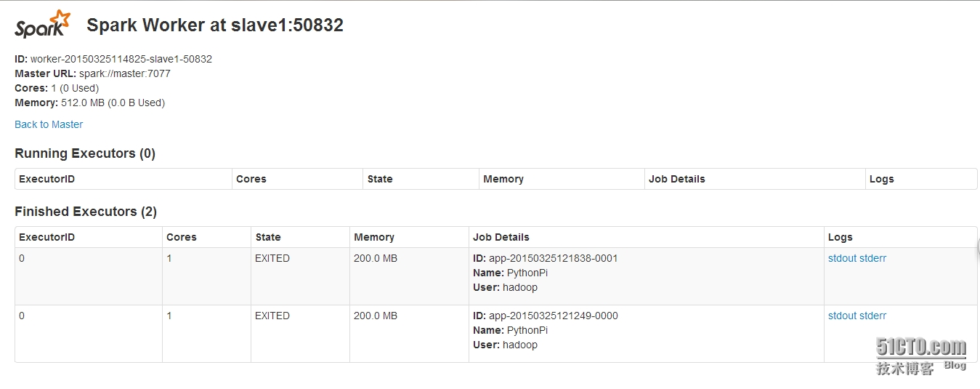
Task: Click cores value 1 in app-20150325121838-0001 row
Action: (169, 258)
